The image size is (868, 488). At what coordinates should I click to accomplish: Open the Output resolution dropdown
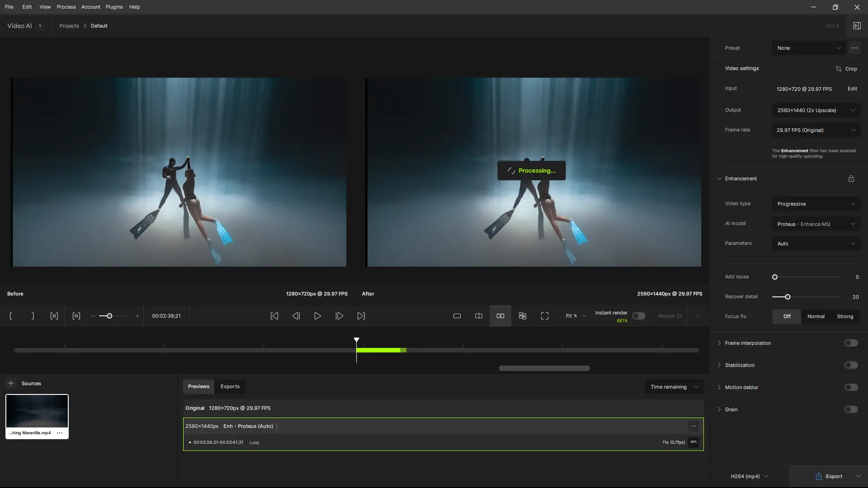pyautogui.click(x=816, y=110)
